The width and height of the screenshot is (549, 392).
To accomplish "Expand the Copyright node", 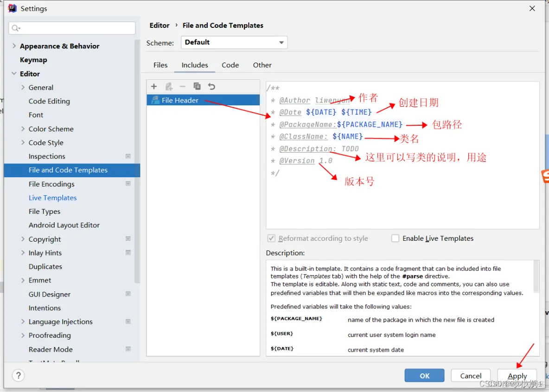I will point(23,239).
